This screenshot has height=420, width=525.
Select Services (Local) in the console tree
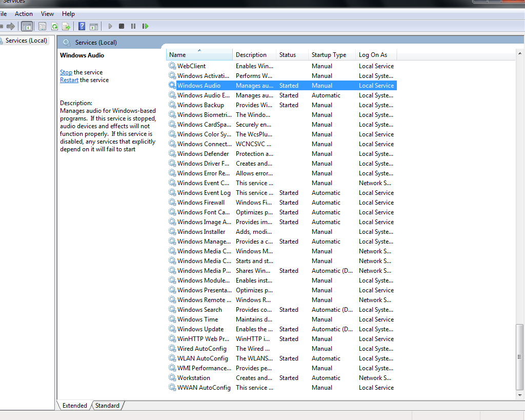click(26, 41)
